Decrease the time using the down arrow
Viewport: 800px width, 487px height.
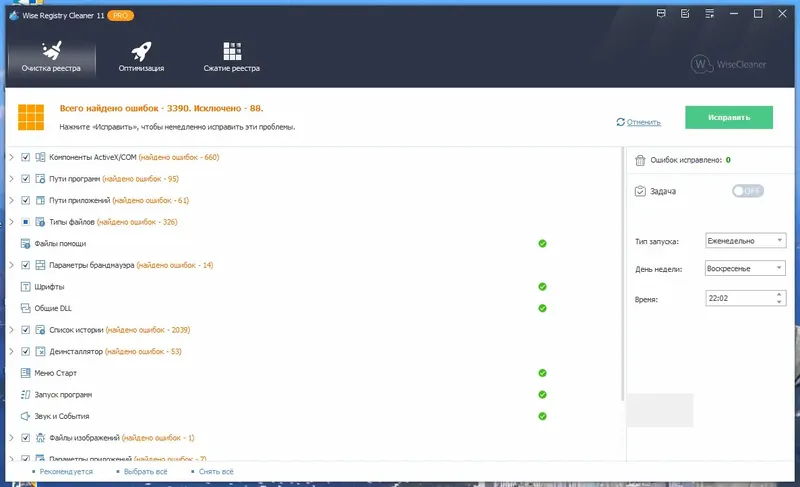point(779,302)
